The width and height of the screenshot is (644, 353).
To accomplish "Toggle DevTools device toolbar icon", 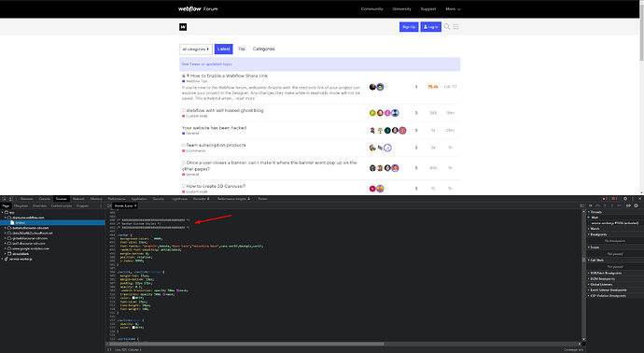I will coord(10,199).
